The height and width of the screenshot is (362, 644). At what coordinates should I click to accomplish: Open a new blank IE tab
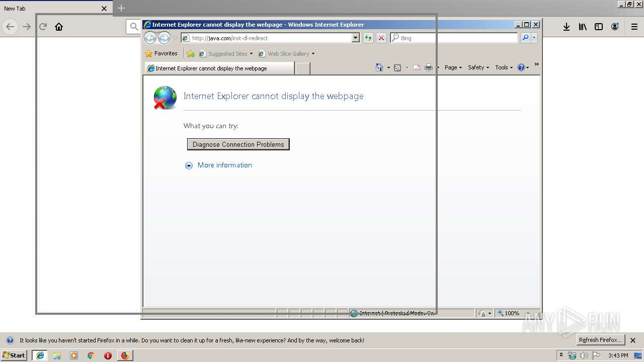(302, 68)
